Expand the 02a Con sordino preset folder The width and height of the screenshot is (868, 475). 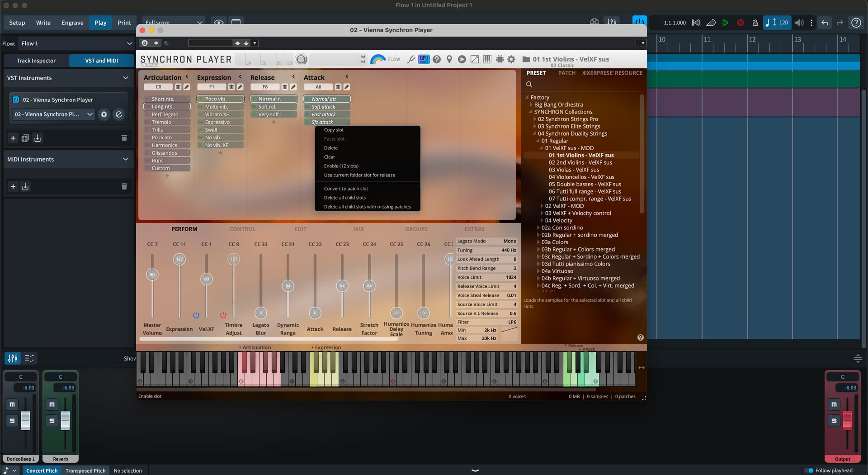click(x=538, y=228)
